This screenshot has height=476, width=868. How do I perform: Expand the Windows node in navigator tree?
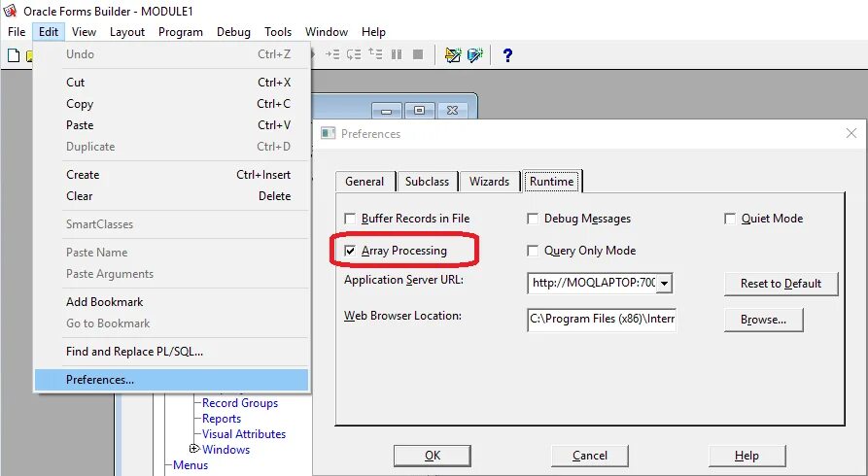click(194, 449)
